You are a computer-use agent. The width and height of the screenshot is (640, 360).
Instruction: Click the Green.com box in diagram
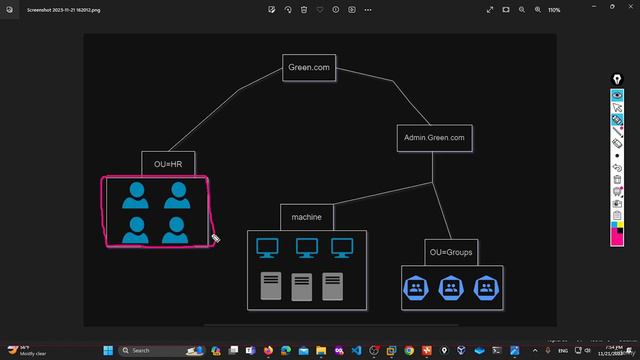tap(309, 68)
